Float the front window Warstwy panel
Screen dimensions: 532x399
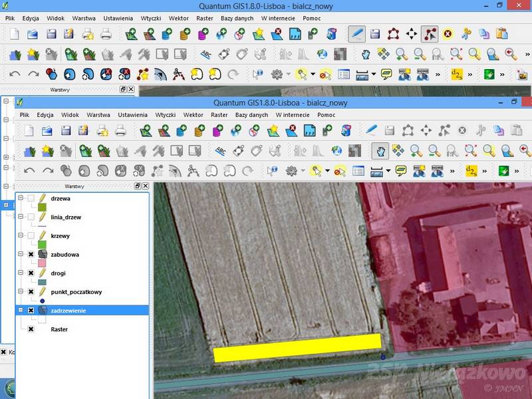(138, 186)
